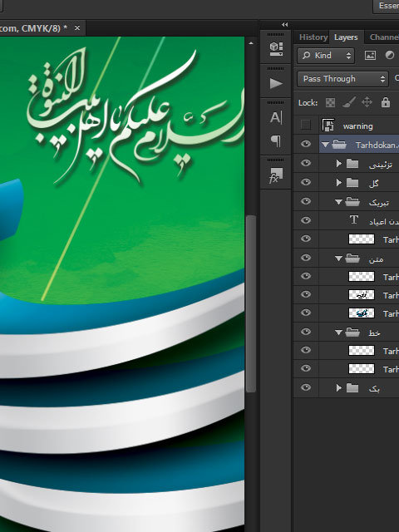
Task: Click folder icon of تزئینی group
Action: [352, 164]
